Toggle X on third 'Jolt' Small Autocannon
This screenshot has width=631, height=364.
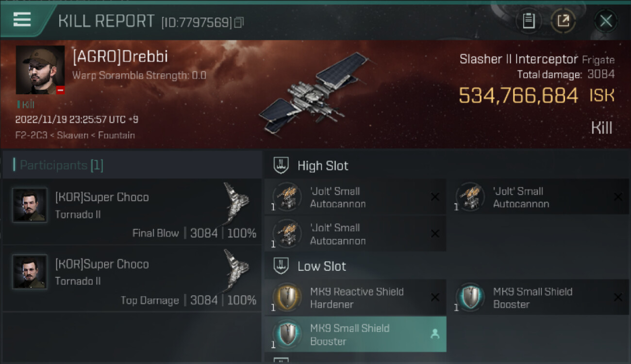pyautogui.click(x=435, y=234)
